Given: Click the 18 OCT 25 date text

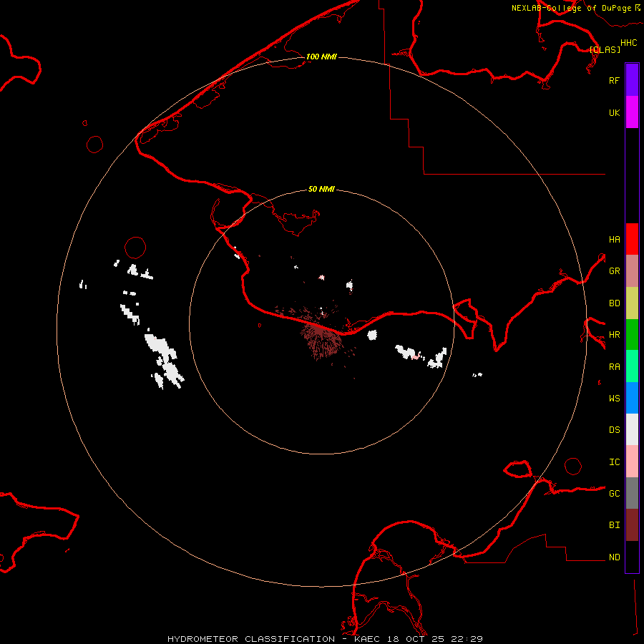Looking at the screenshot, I should 415,639.
